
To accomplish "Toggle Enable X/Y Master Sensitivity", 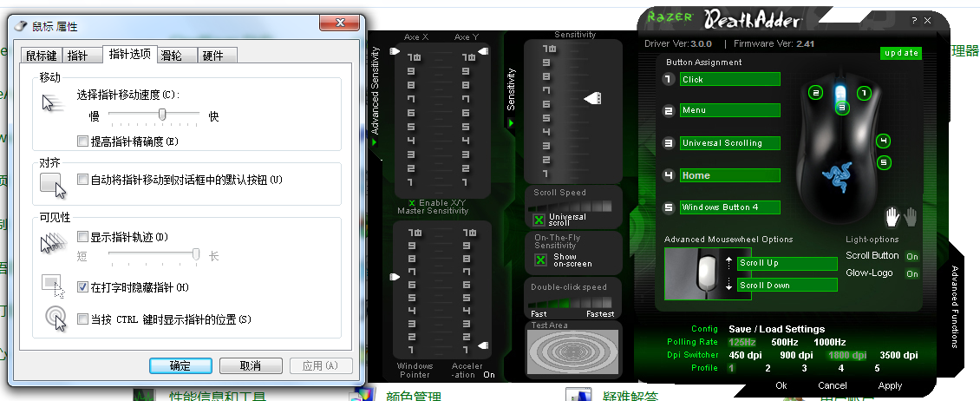I will click(412, 203).
